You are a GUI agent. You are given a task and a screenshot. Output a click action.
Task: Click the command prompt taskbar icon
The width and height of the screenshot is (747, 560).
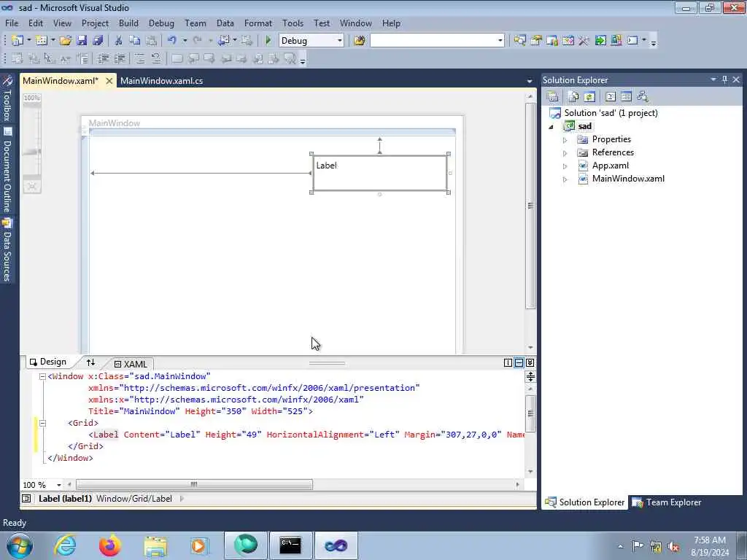pyautogui.click(x=290, y=545)
